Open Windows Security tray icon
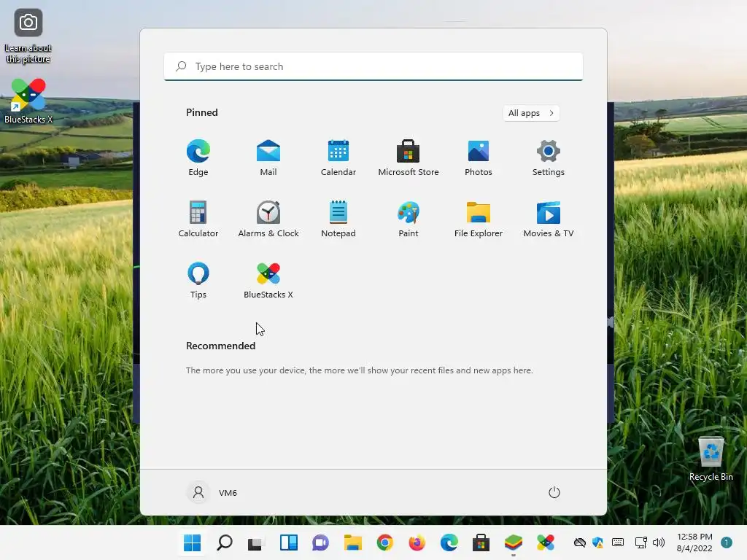 [x=598, y=542]
